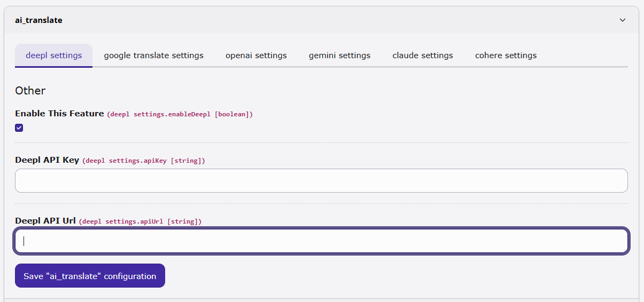Uncheck the Enable This Feature checkbox
644x302 pixels.
click(x=19, y=128)
